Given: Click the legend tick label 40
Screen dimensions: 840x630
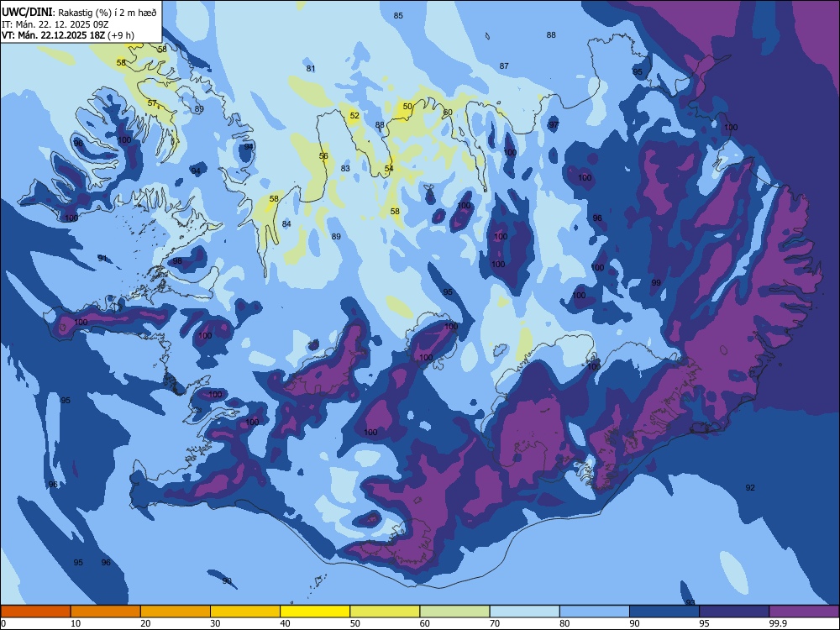Looking at the screenshot, I should (x=285, y=623).
